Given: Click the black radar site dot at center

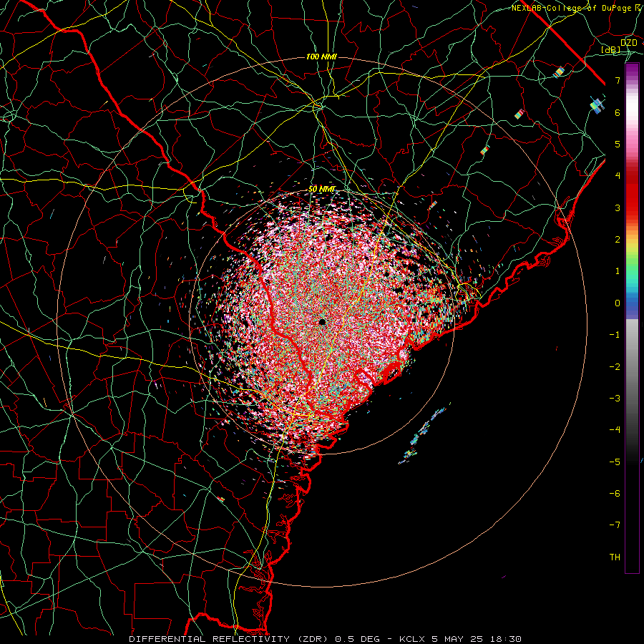Looking at the screenshot, I should coord(323,321).
